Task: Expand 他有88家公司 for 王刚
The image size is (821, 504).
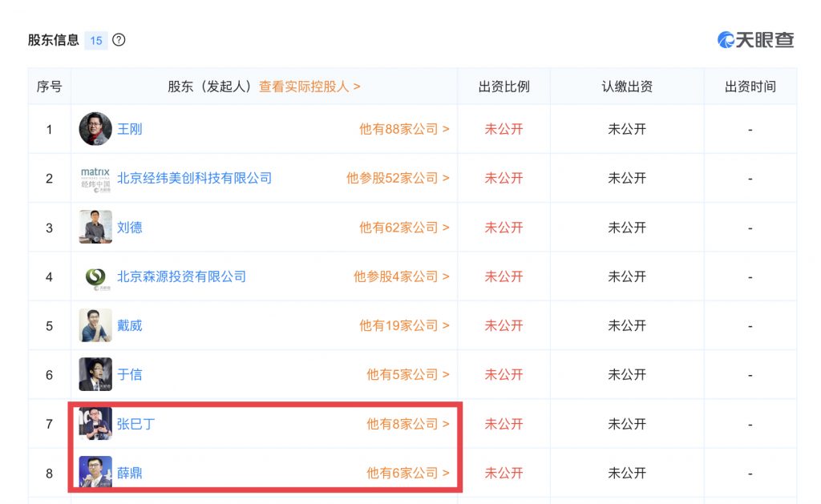Action: (404, 129)
